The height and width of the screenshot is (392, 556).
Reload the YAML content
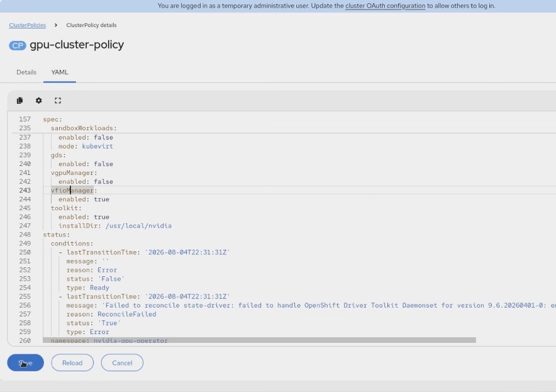click(72, 362)
